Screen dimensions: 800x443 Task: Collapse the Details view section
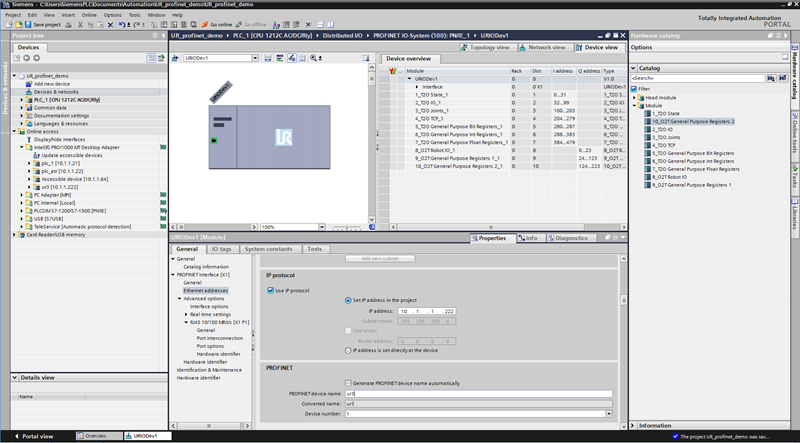[x=15, y=378]
